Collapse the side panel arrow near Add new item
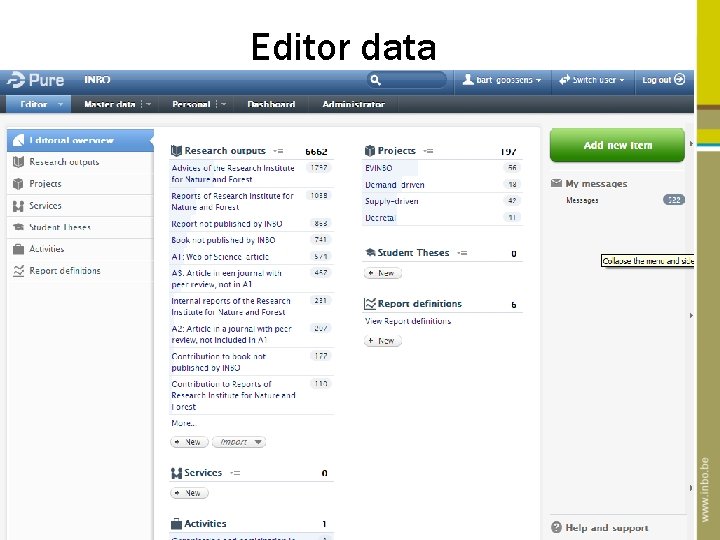 click(x=691, y=144)
